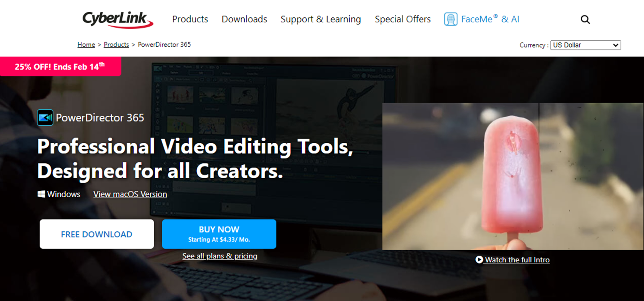Open the Support & Learning menu
The image size is (644, 301).
(x=321, y=19)
